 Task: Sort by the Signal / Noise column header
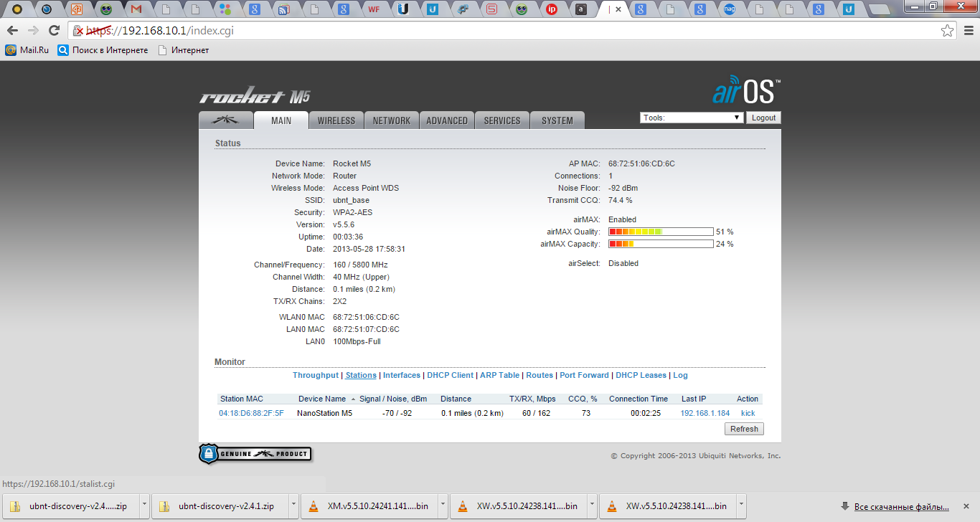pyautogui.click(x=393, y=399)
